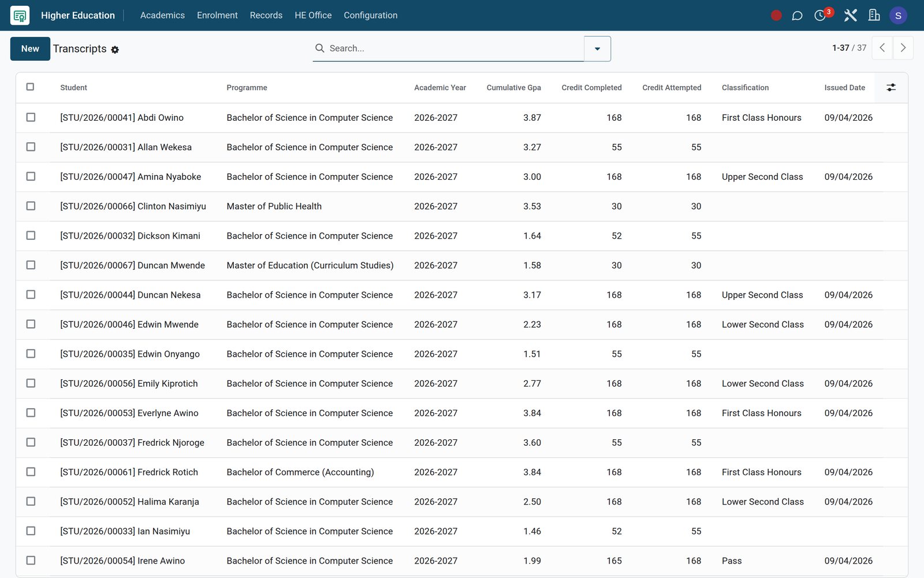The width and height of the screenshot is (924, 578).
Task: Open the Configuration menu
Action: pos(371,16)
